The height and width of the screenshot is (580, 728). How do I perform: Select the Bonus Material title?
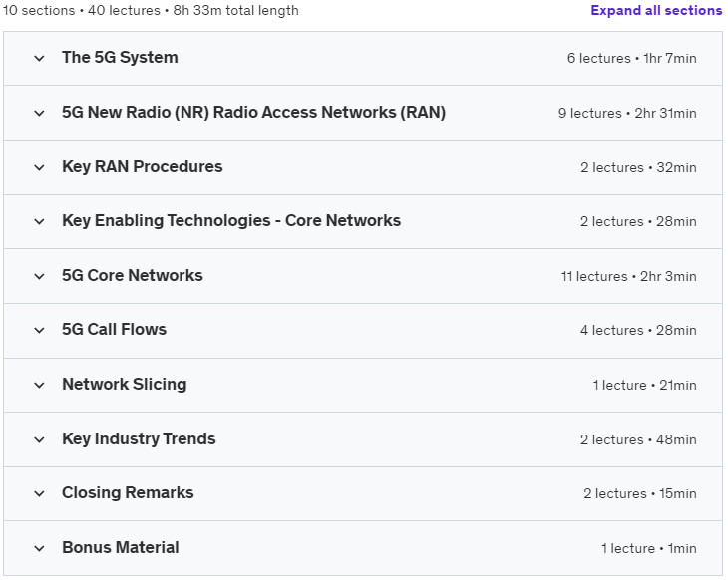click(x=121, y=547)
